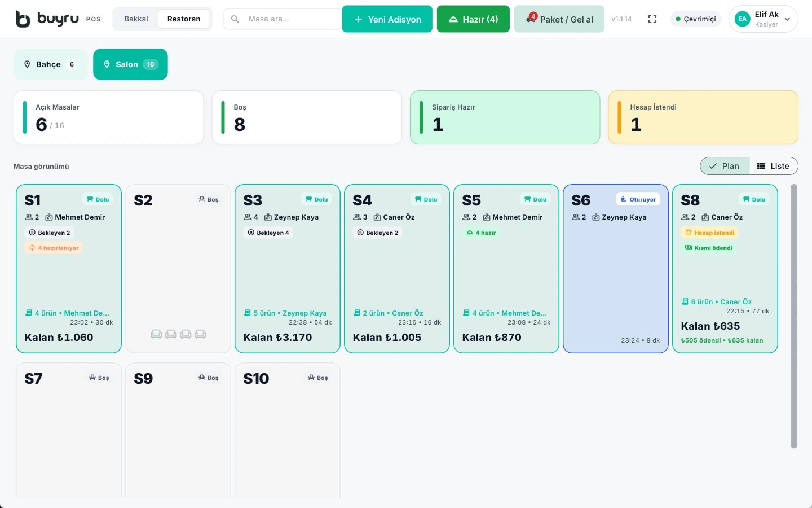Click 'Masa görünümü' heading
The width and height of the screenshot is (812, 508).
(x=41, y=167)
